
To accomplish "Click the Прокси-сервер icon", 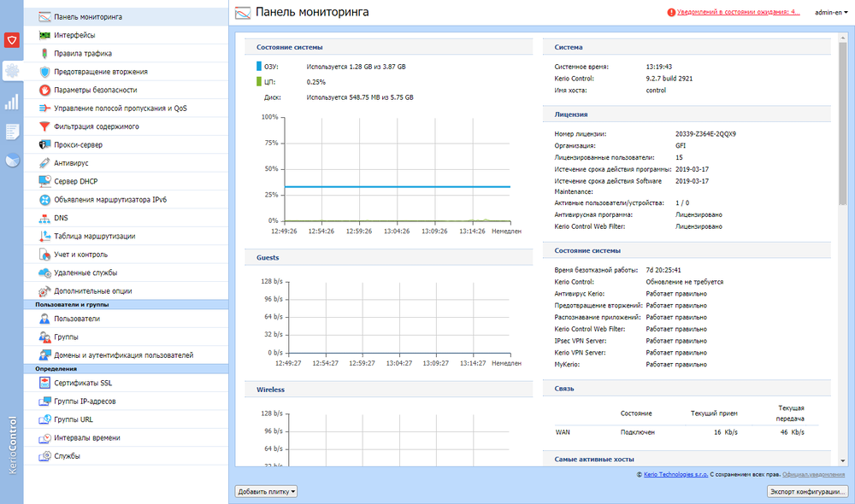I will (x=44, y=145).
